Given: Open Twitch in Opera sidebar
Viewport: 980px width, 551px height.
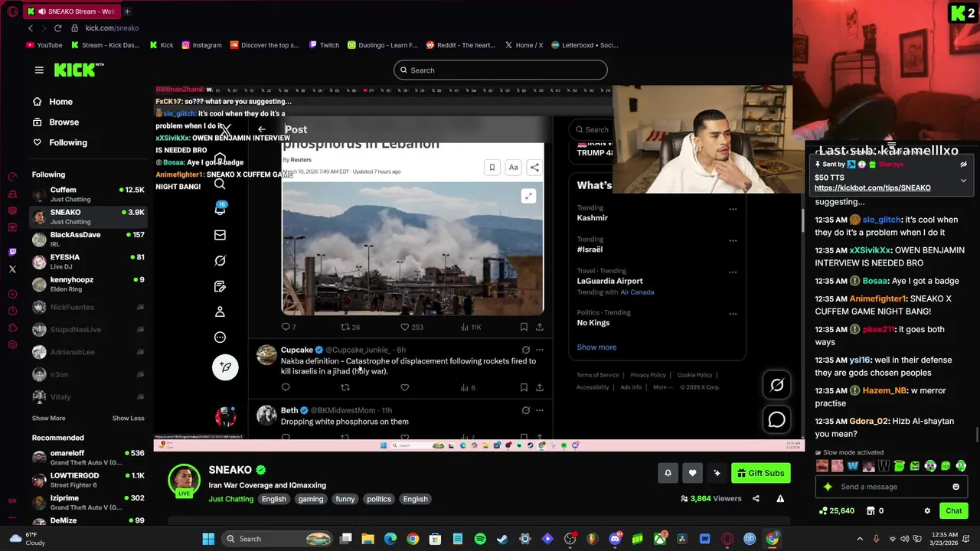Looking at the screenshot, I should [12, 252].
